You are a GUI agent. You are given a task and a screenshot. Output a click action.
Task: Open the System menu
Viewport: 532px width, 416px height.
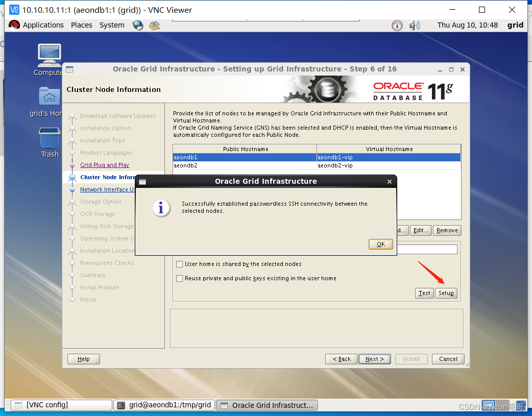112,25
